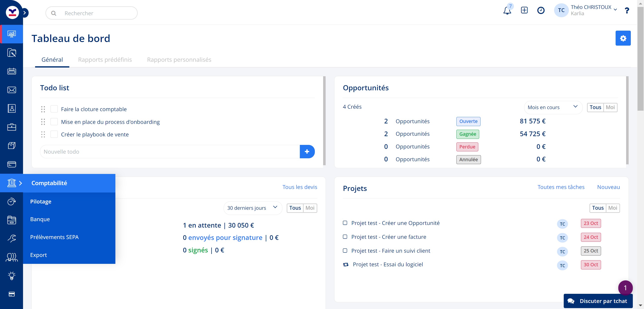
Task: Check 'Créer le playbook de vente' todo
Action: pyautogui.click(x=54, y=134)
